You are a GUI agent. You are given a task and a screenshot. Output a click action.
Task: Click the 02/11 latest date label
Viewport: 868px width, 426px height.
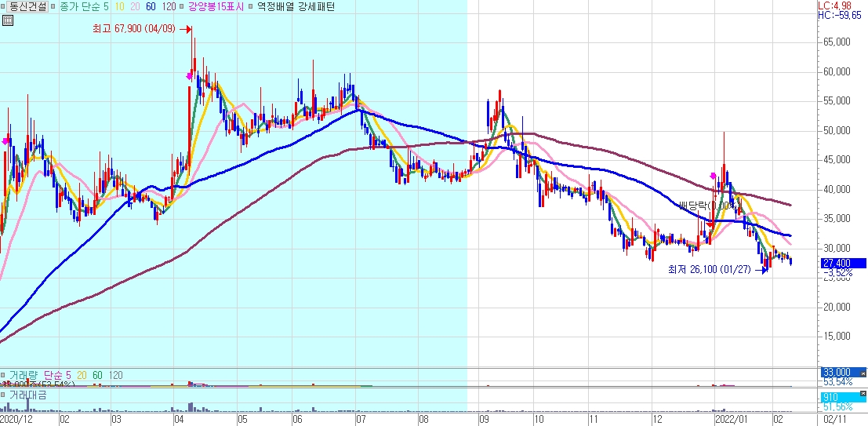point(835,421)
